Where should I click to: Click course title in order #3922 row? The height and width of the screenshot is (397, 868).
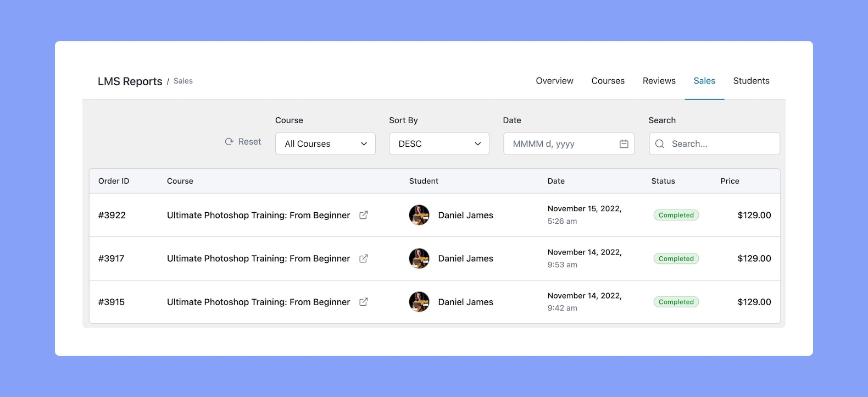pos(258,215)
